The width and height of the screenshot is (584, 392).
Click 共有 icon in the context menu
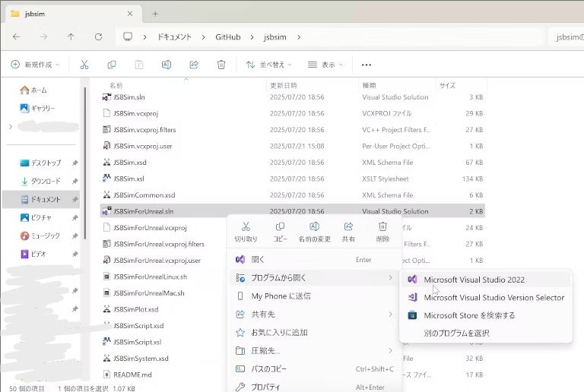pyautogui.click(x=348, y=232)
